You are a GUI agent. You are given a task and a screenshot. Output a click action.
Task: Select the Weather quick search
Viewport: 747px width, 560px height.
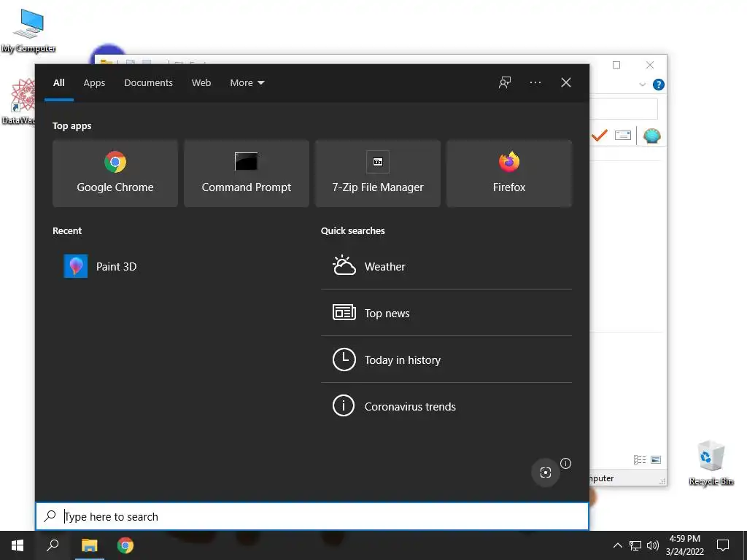pyautogui.click(x=446, y=266)
